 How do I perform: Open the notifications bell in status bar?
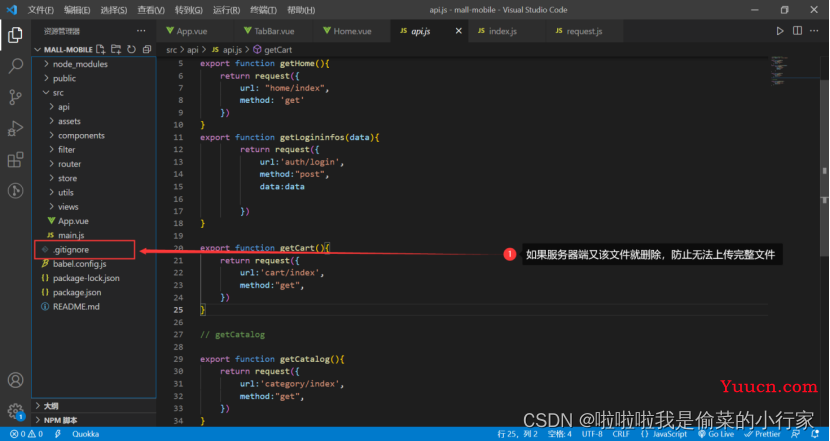tap(815, 434)
